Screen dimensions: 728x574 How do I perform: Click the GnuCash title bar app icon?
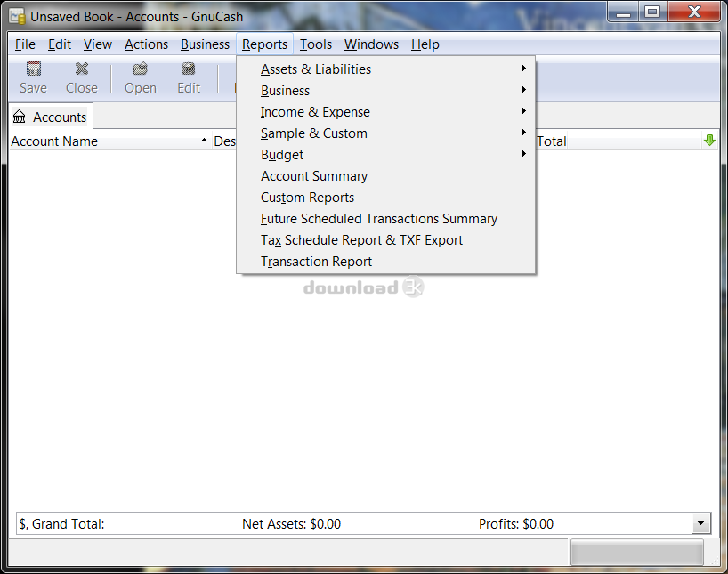[x=18, y=16]
